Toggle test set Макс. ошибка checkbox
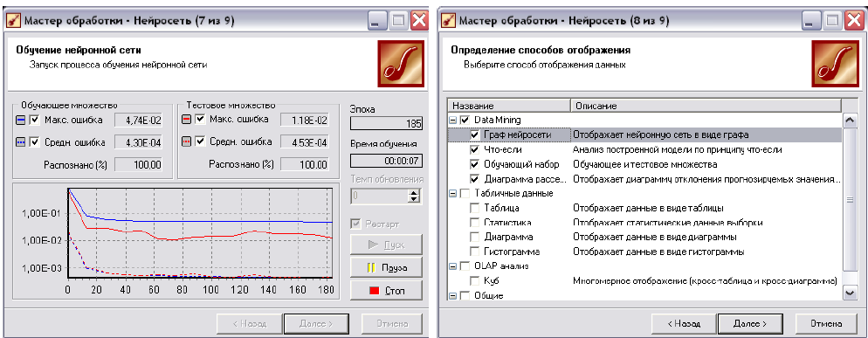868x338 pixels. [200, 120]
